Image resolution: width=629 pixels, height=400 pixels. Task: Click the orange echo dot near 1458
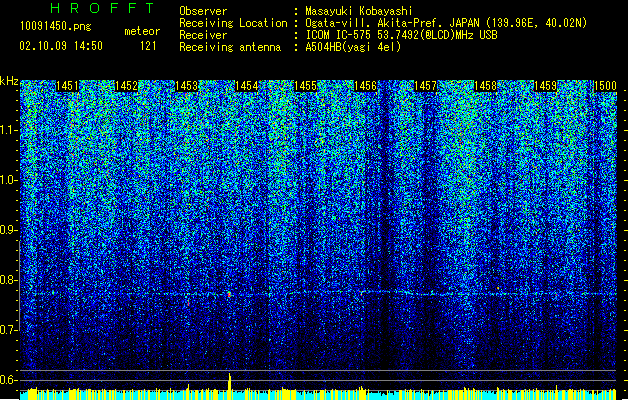498,288
